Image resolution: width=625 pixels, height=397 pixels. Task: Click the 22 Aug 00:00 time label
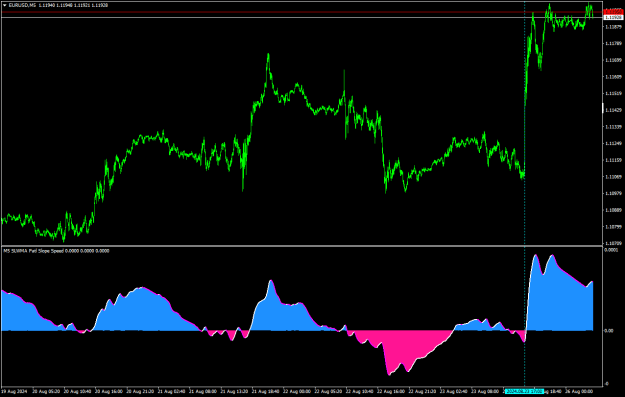297,391
